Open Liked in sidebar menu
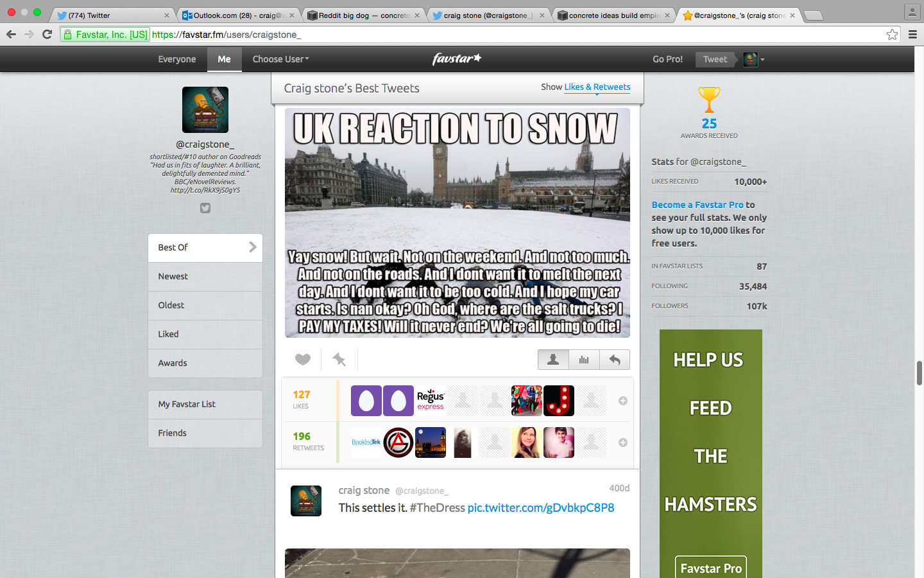 point(205,334)
